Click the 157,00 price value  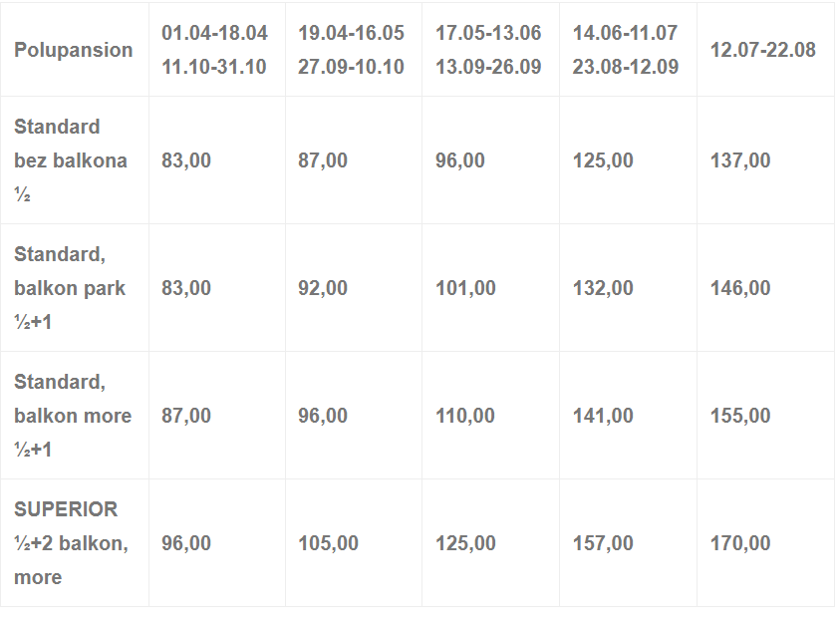(603, 543)
